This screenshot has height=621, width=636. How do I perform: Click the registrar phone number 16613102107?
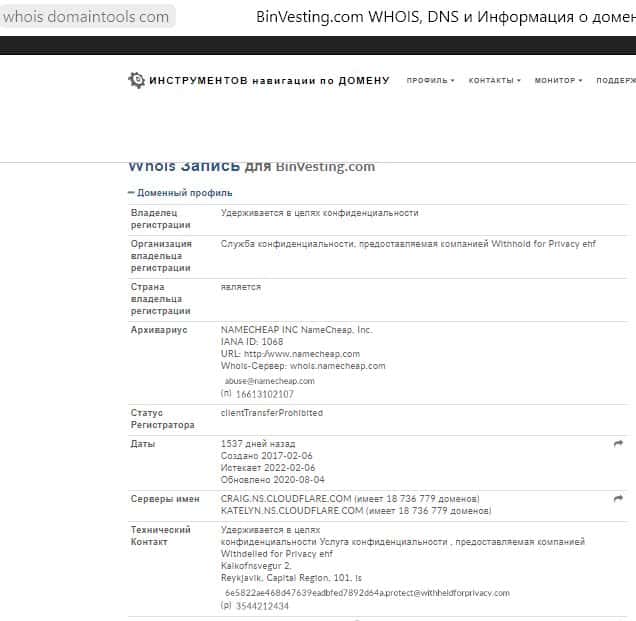point(264,394)
